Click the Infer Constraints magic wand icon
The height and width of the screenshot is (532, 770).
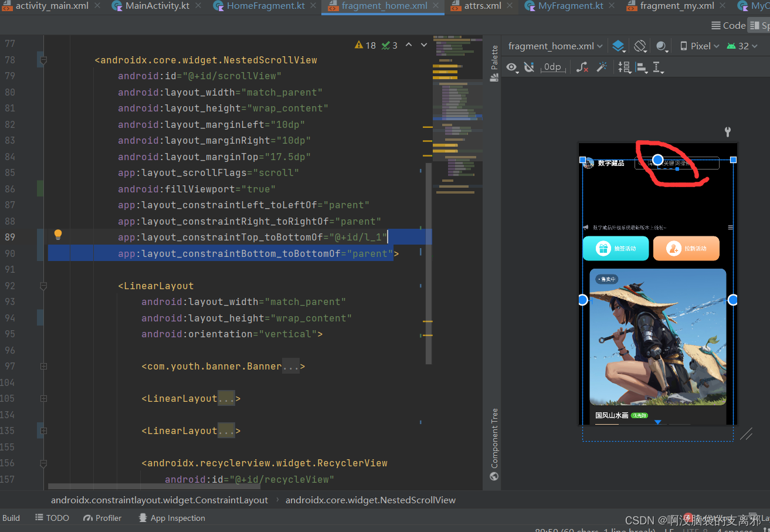[602, 67]
